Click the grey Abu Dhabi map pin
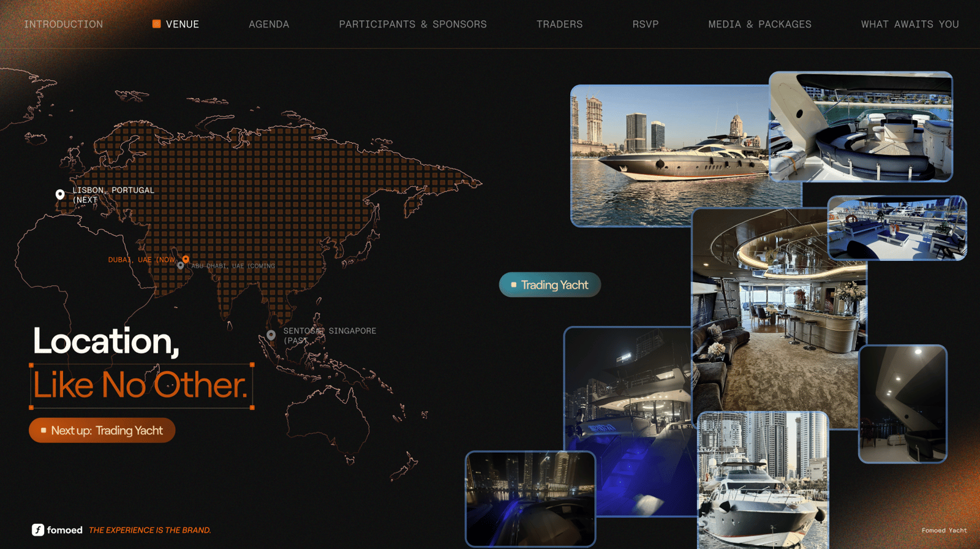980x549 pixels. [181, 266]
